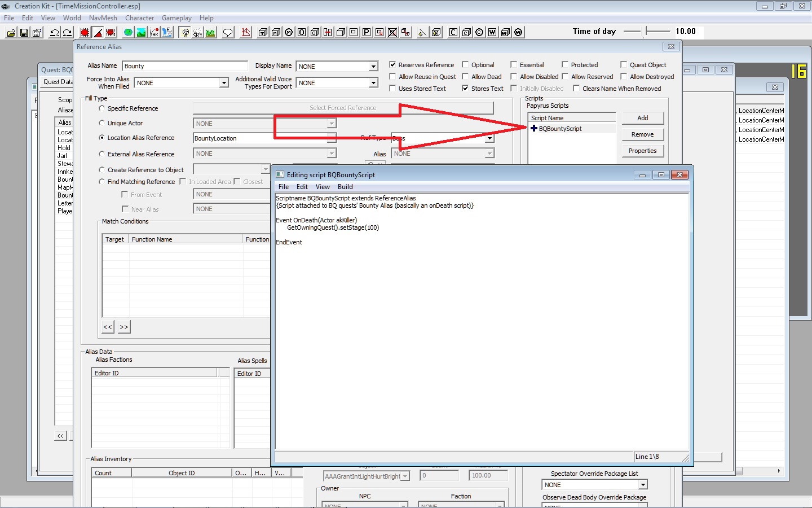The width and height of the screenshot is (812, 508).
Task: Open Properties for BQBountyScript
Action: tap(642, 151)
